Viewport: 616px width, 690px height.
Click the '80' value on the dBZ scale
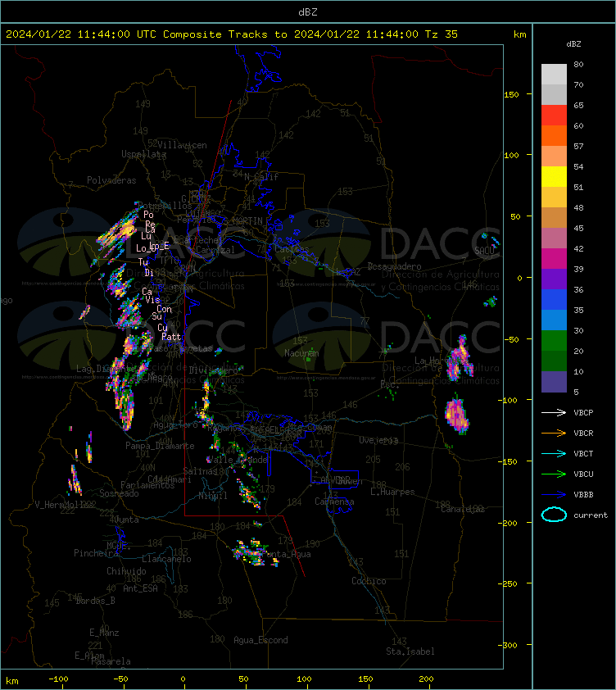click(578, 64)
